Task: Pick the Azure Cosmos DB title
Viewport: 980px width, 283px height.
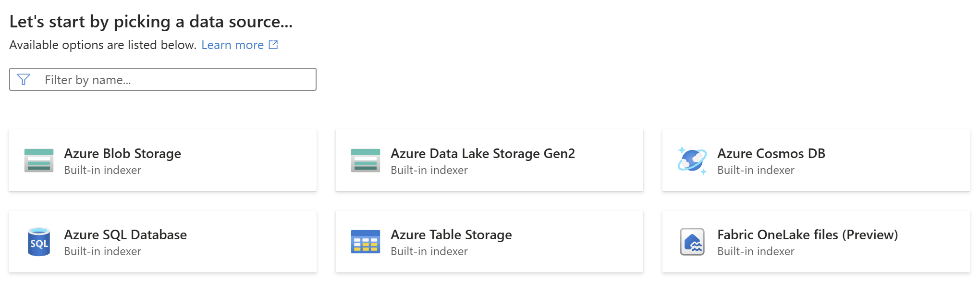Action: (x=771, y=153)
